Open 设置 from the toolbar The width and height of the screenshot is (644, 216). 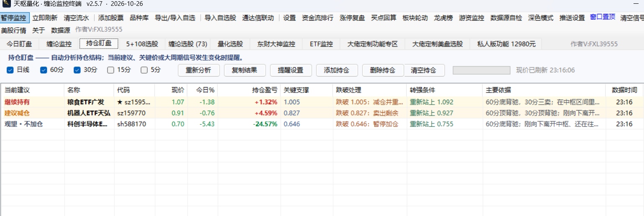[290, 18]
